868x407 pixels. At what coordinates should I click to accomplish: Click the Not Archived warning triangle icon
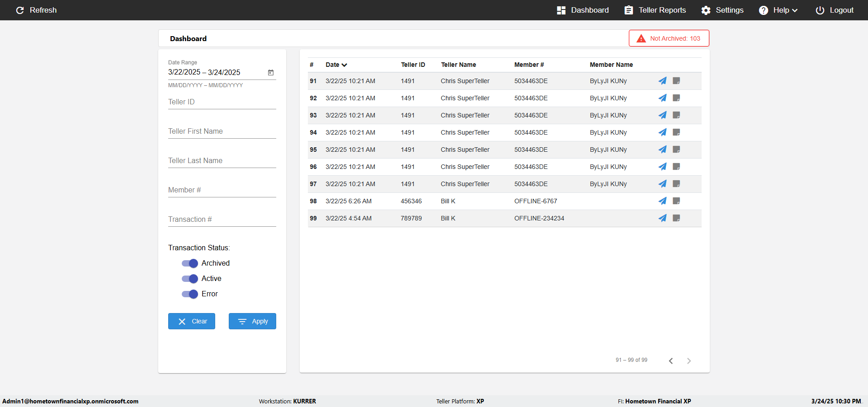pos(641,38)
